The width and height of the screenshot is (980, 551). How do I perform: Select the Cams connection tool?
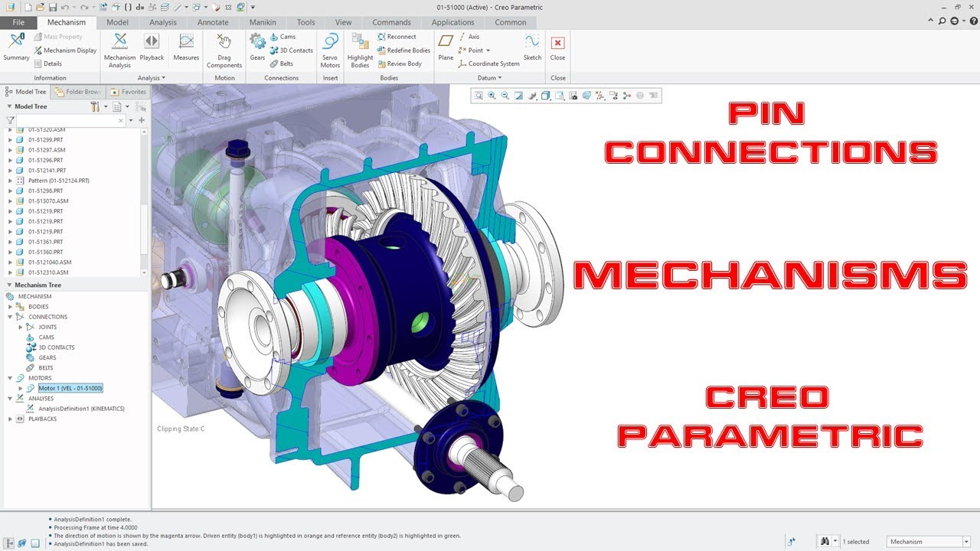[x=282, y=37]
